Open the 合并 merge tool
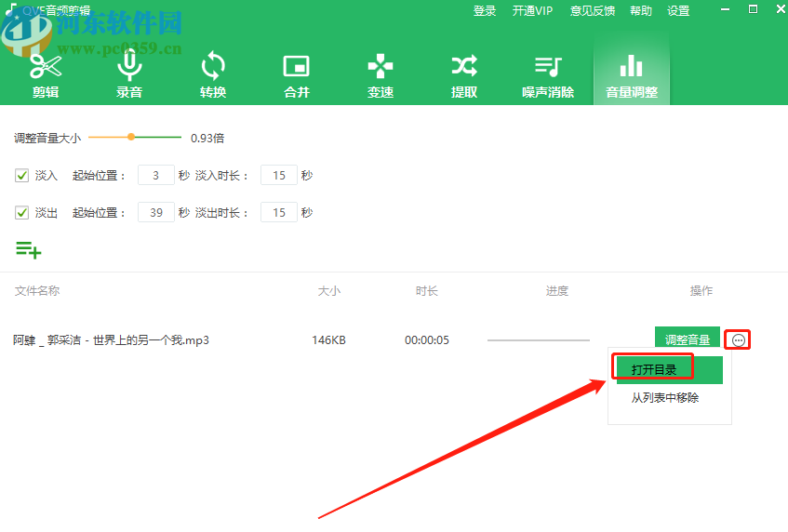788x532 pixels. point(297,76)
